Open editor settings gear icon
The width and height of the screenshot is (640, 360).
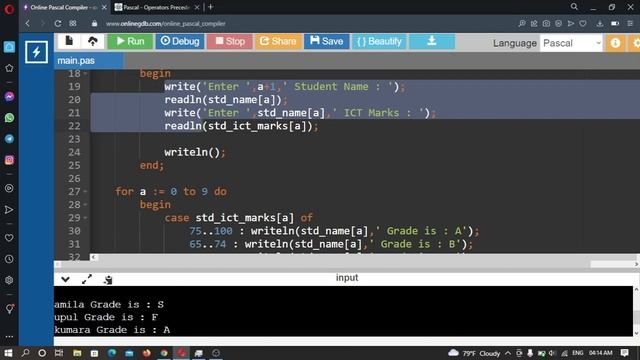point(635,43)
